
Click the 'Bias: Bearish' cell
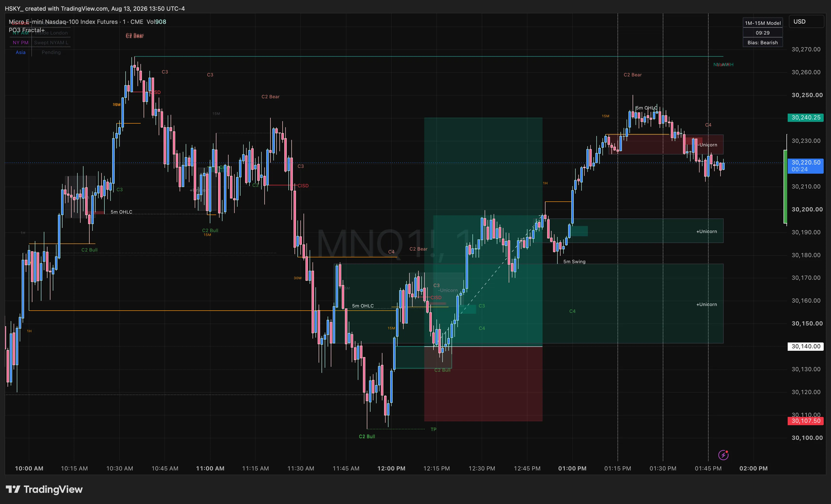coord(763,43)
